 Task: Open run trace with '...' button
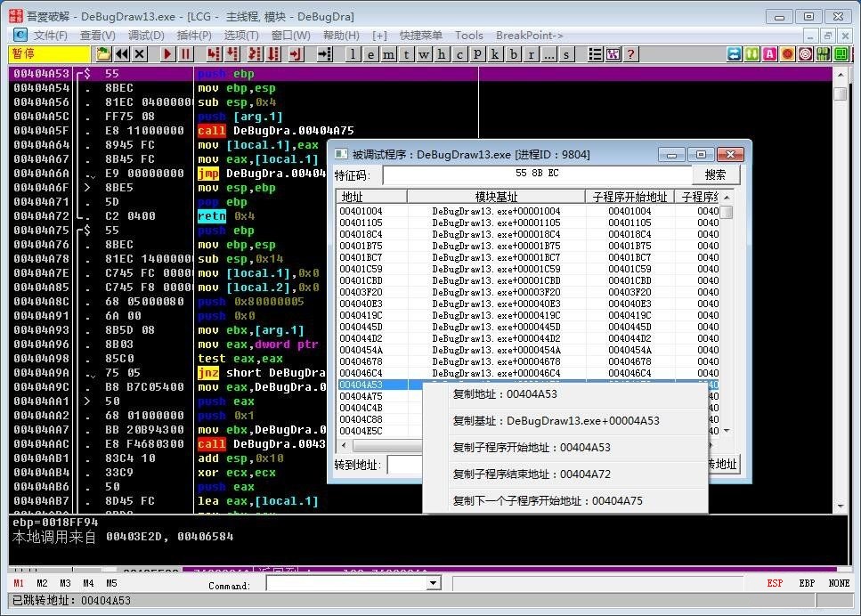click(x=548, y=53)
